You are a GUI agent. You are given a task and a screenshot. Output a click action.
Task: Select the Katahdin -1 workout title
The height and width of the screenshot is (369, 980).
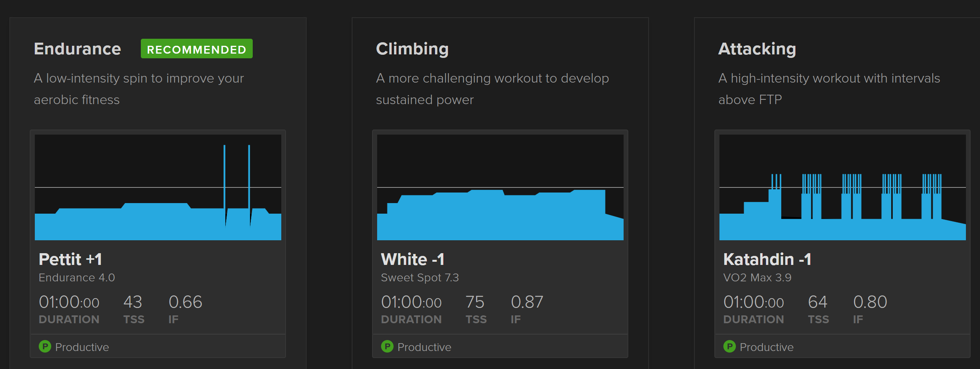tap(767, 259)
